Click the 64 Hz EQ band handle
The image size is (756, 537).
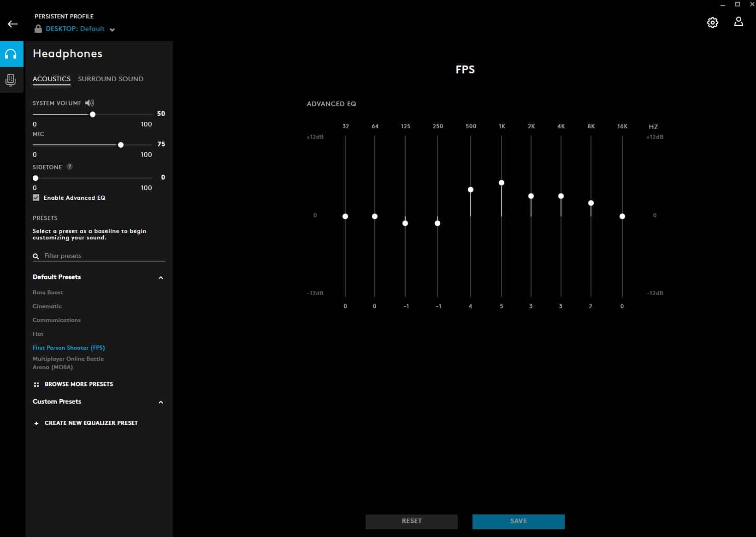(375, 216)
